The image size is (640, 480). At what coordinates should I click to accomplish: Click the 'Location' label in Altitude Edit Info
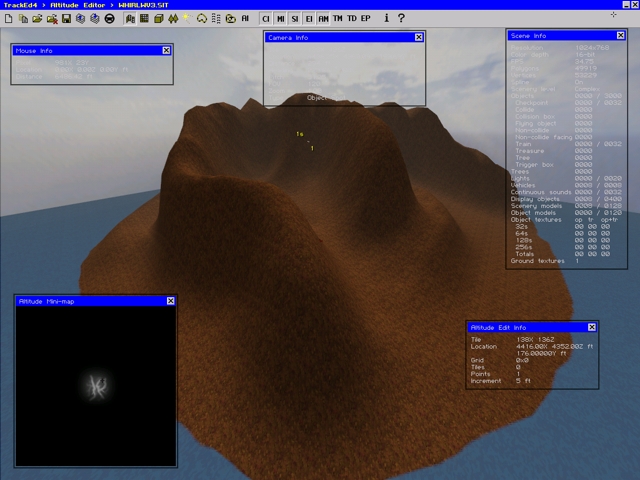point(484,347)
